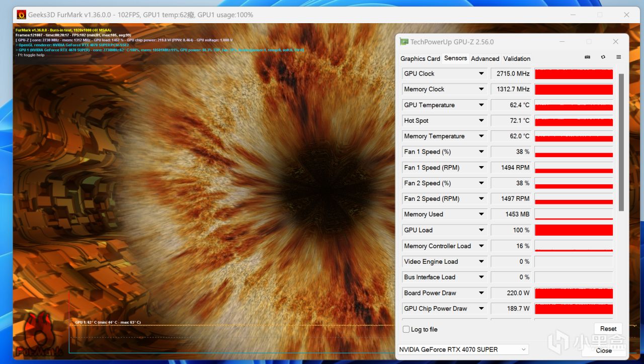
Task: Click the GPU-Z app icon in title bar
Action: 404,42
